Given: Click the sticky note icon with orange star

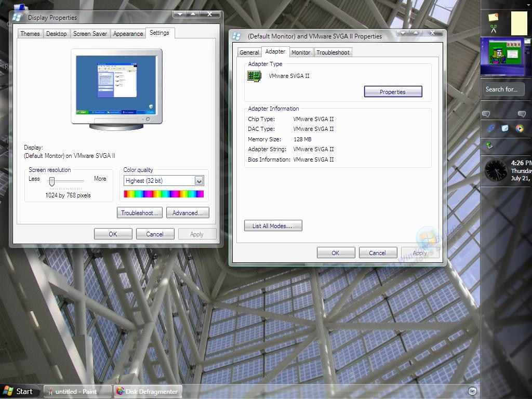Looking at the screenshot, I should [494, 17].
